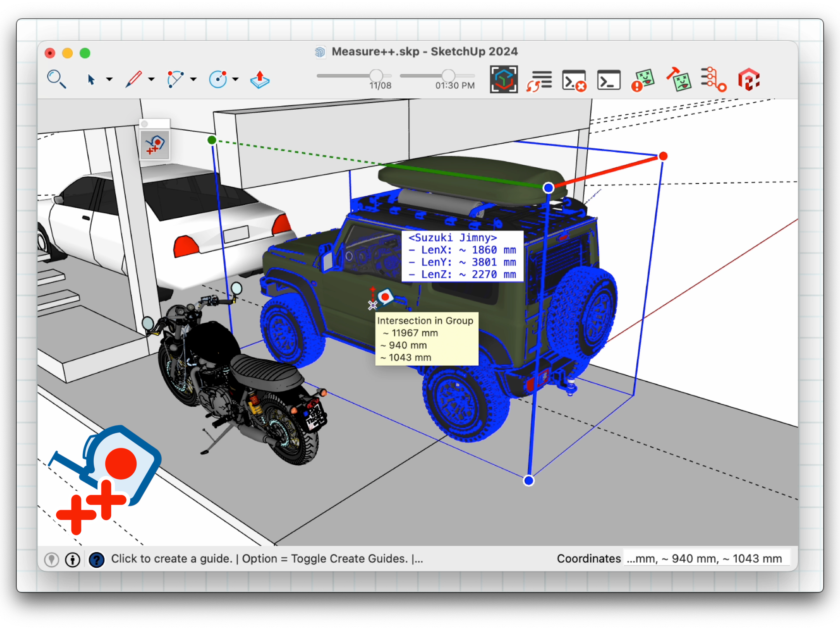The width and height of the screenshot is (840, 630).
Task: Click the Coordinates measurement input field
Action: (x=706, y=559)
